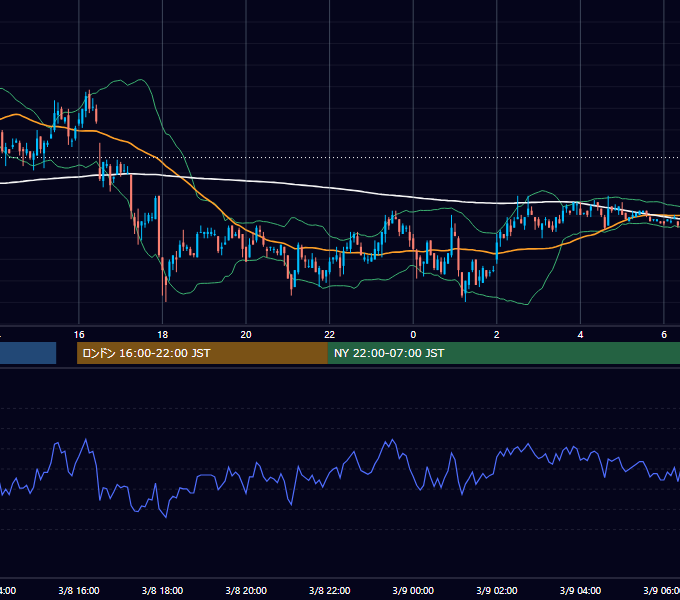Viewport: 680px width, 600px height.
Task: Select the 22 hour label on price chart axis
Action: coord(330,335)
